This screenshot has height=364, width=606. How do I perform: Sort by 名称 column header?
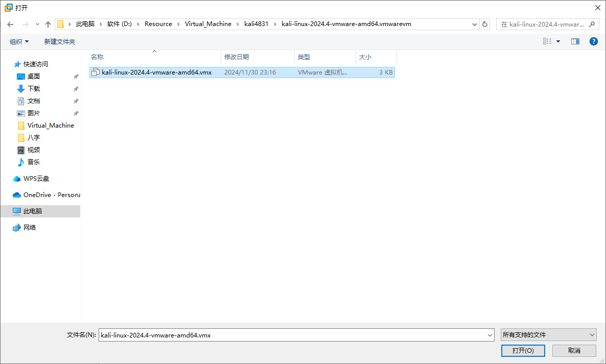(155, 57)
